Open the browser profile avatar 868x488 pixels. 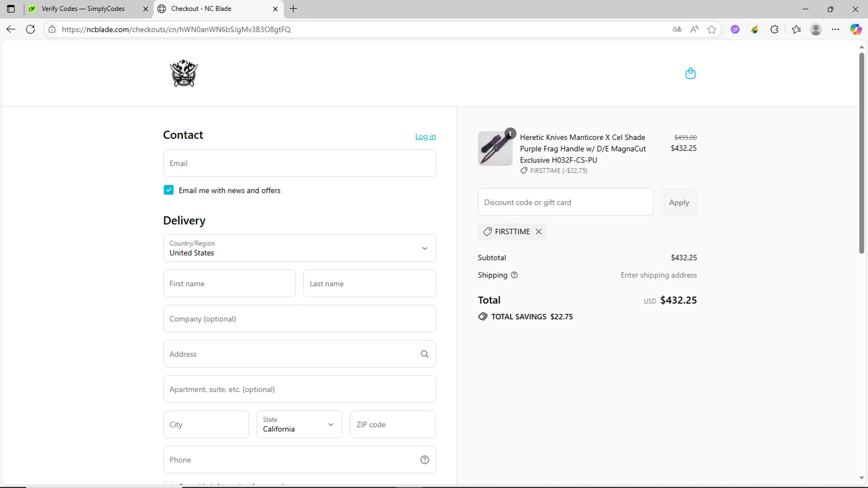tap(816, 29)
